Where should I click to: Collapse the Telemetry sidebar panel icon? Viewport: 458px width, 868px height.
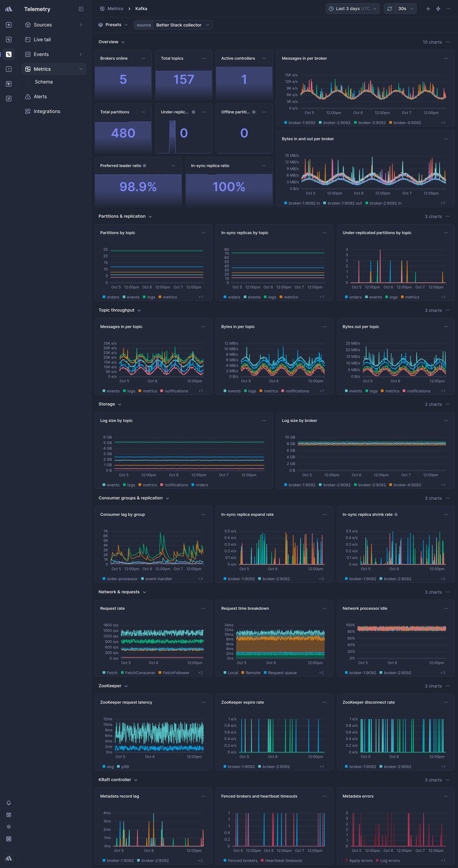[81, 9]
